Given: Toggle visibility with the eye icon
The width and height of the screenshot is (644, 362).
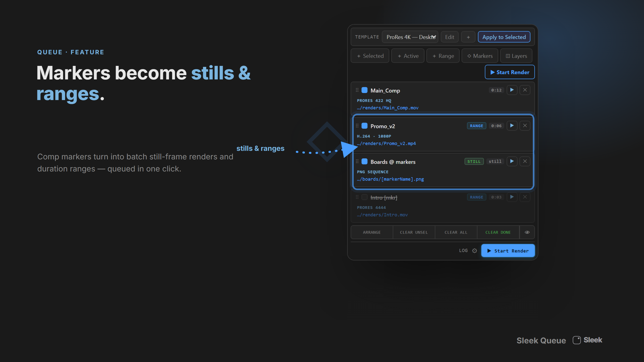Looking at the screenshot, I should click(527, 232).
